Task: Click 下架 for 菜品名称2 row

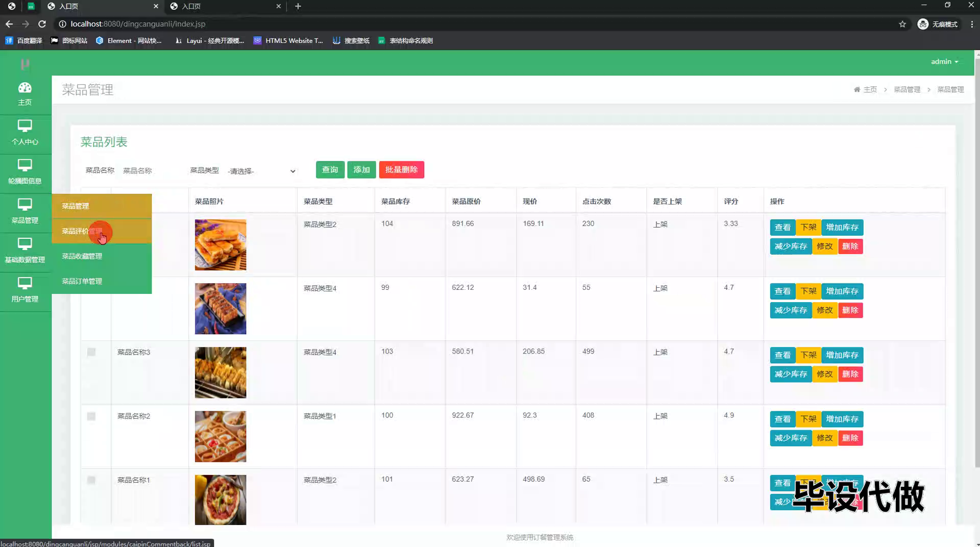Action: tap(808, 419)
